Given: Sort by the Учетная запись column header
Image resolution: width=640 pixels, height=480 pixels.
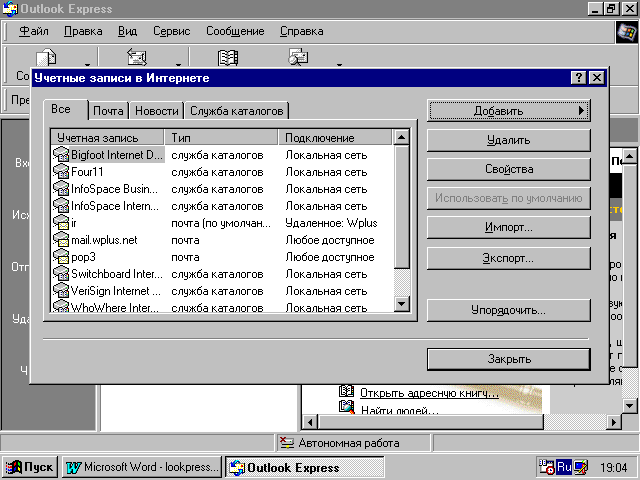Looking at the screenshot, I should coord(107,138).
